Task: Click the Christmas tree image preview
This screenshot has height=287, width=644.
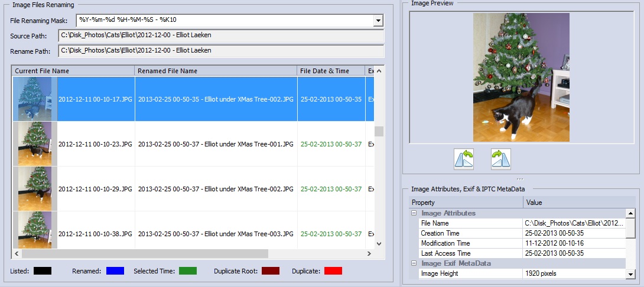Action: pos(521,77)
